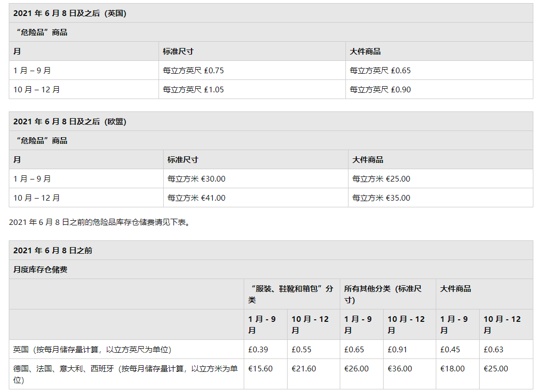The image size is (538, 392).
Task: Click the cell containing 每立方米 €35.00
Action: pos(381,198)
